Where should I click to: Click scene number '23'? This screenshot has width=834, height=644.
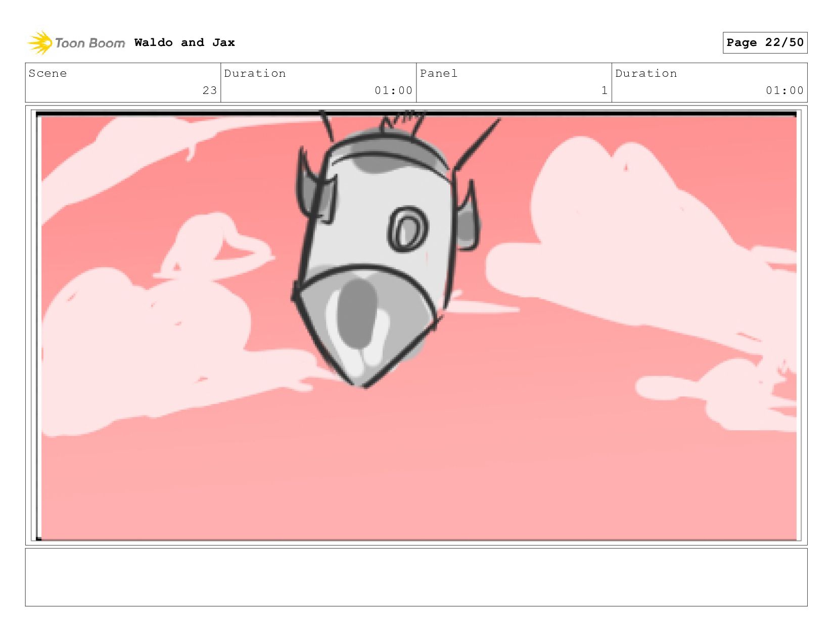210,90
